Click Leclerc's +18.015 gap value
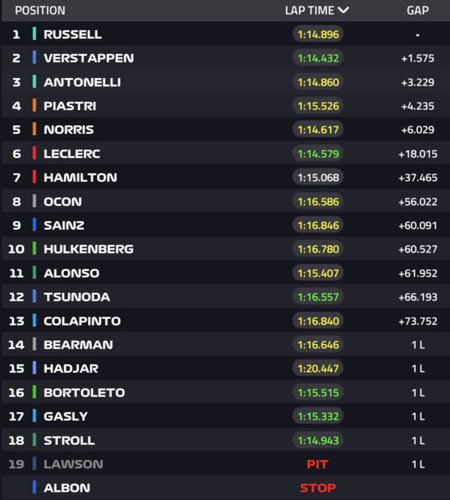Viewport: 450px width, 500px height. (418, 154)
